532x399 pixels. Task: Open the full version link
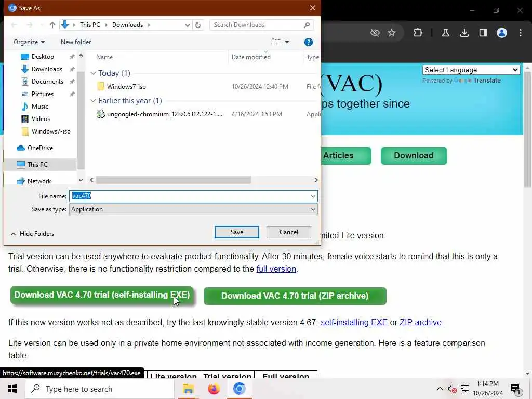pyautogui.click(x=276, y=269)
